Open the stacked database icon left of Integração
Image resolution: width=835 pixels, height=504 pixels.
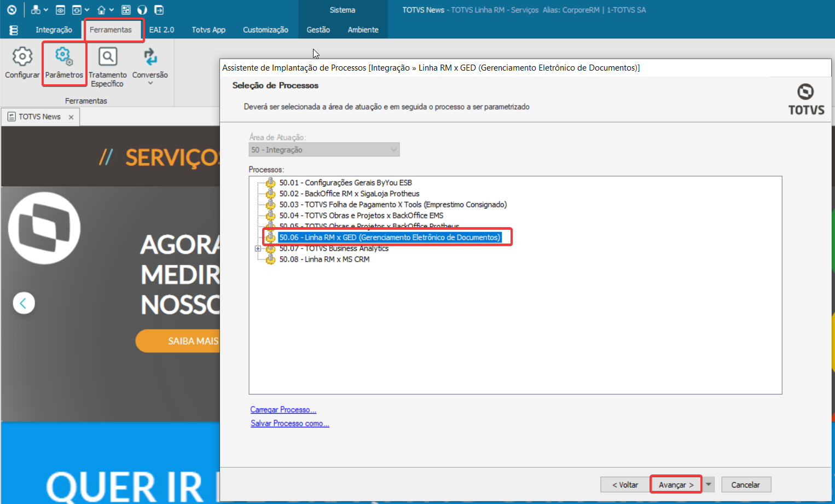tap(14, 30)
